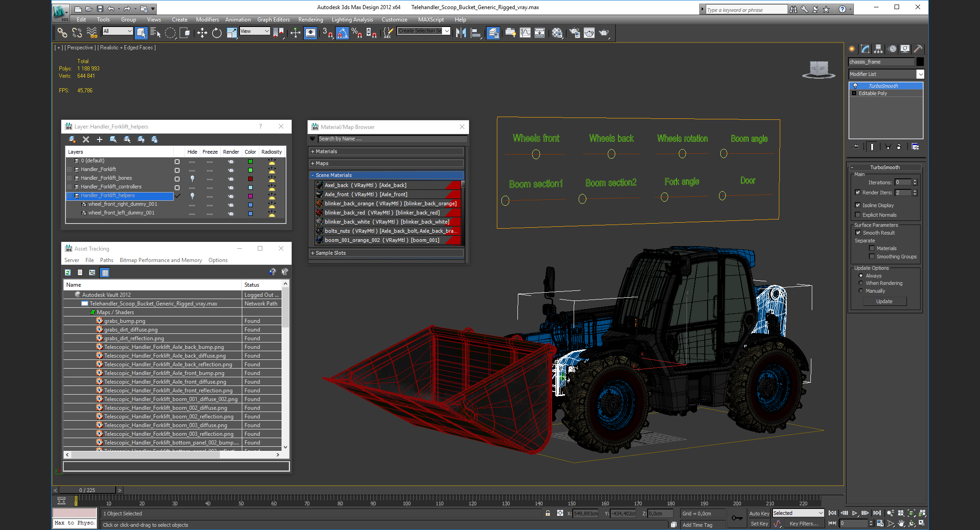Click the chassis_frame object color swatch

point(920,62)
